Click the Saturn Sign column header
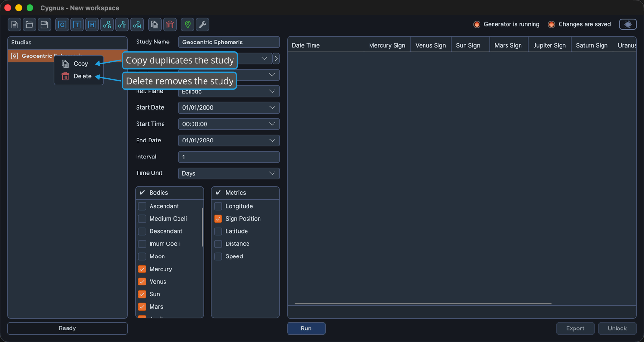The width and height of the screenshot is (644, 342). pos(592,45)
